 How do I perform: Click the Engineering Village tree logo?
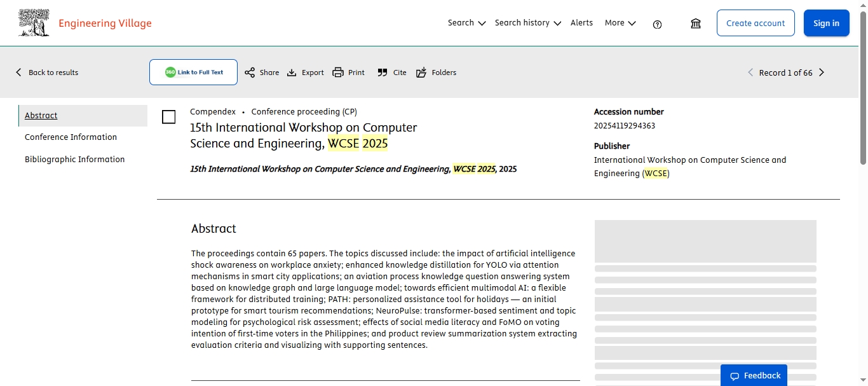click(x=34, y=23)
